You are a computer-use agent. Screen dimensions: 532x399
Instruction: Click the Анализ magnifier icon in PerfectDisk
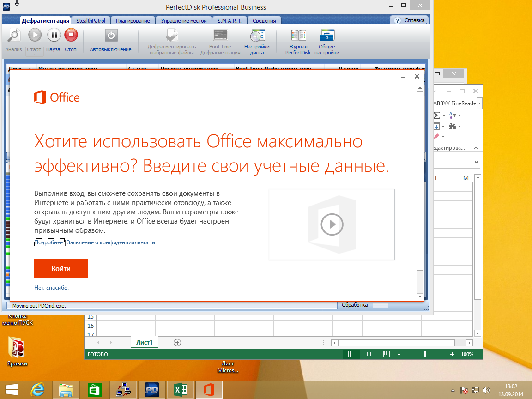pos(14,35)
